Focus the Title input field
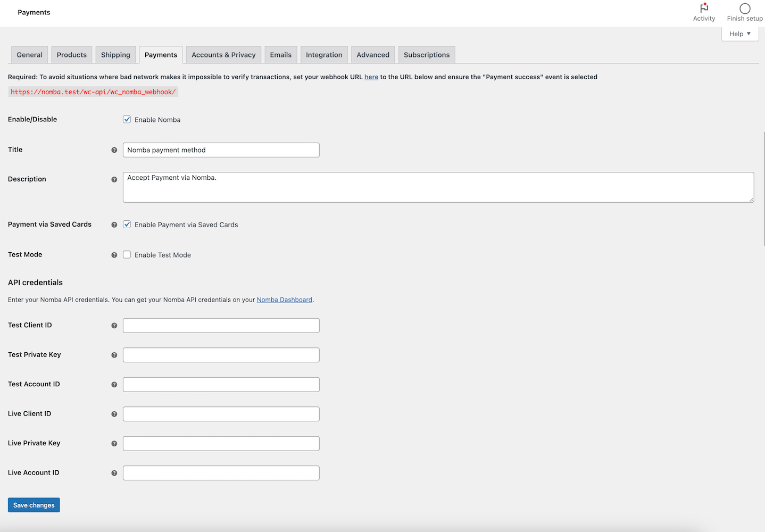Image resolution: width=765 pixels, height=532 pixels. pyautogui.click(x=221, y=150)
